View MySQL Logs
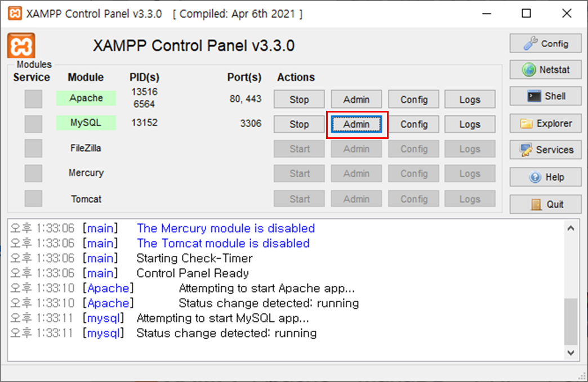This screenshot has width=588, height=382. coord(470,124)
